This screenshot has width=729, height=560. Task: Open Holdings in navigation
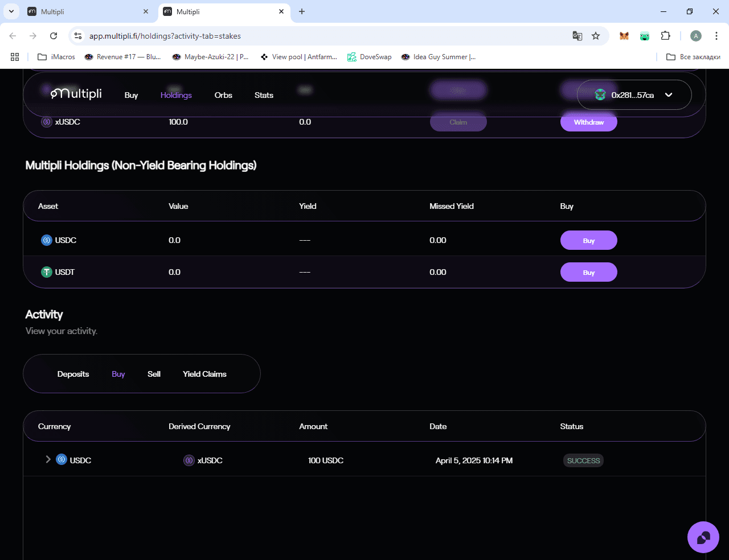click(176, 95)
